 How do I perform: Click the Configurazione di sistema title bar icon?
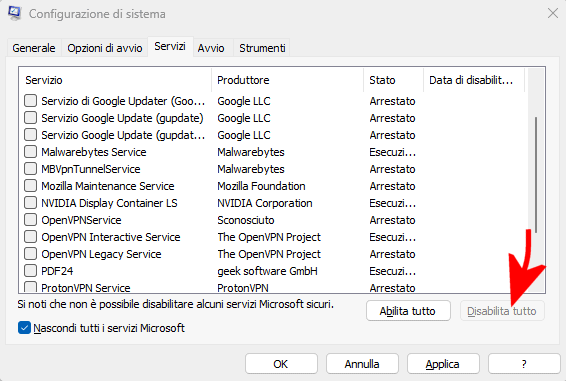click(15, 13)
